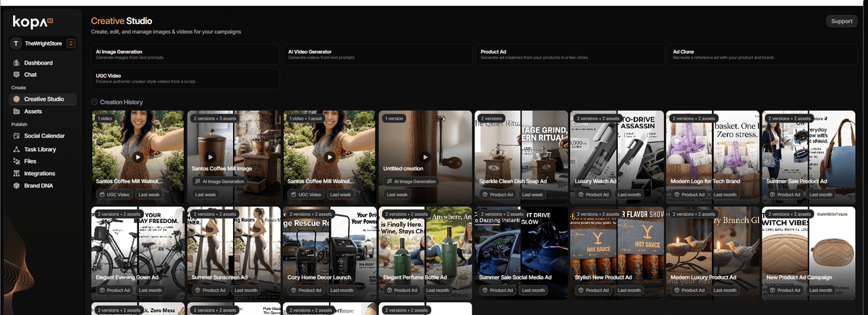Click Product Ad tag icon on Sparkle Clean Dish Soap Ad
This screenshot has width=868, height=315.
point(485,195)
